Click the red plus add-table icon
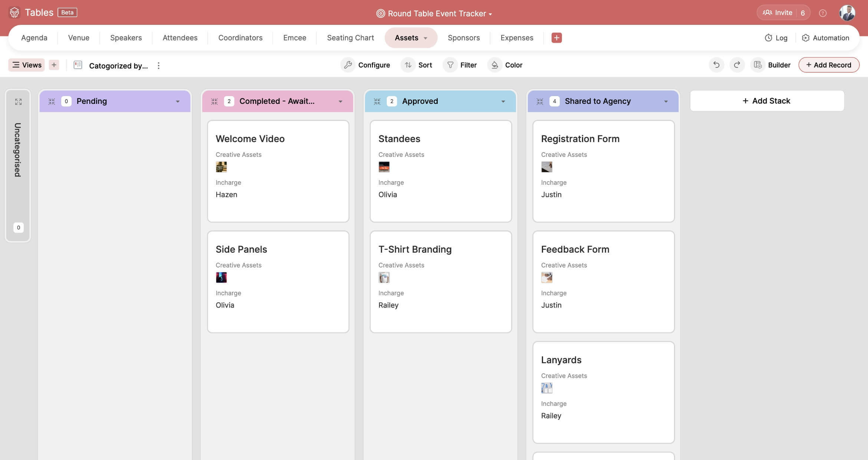868x460 pixels. 556,38
